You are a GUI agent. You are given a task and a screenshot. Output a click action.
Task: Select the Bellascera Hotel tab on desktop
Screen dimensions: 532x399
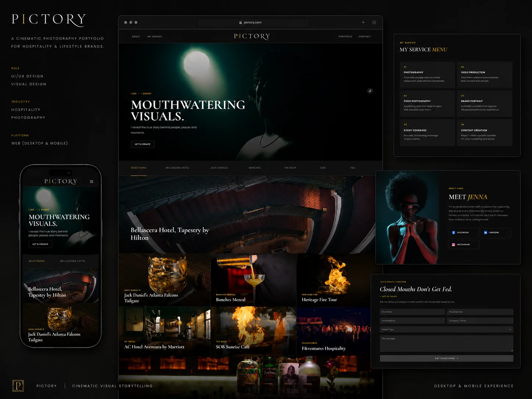tap(177, 168)
